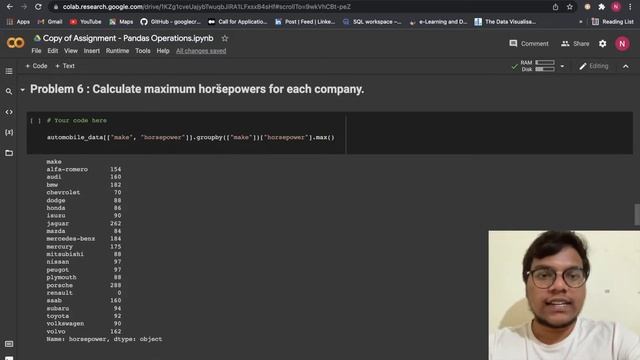Select the 'jaguar' output row

pos(84,224)
